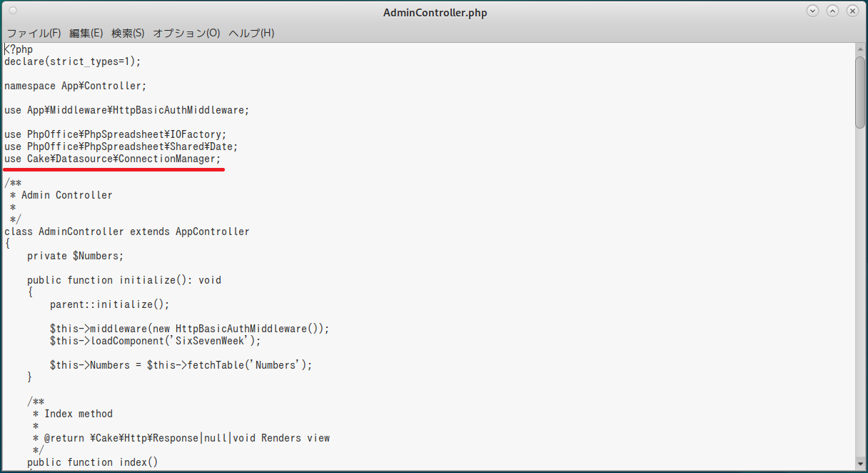
Task: Open the ファイル(F) menu
Action: click(x=34, y=33)
